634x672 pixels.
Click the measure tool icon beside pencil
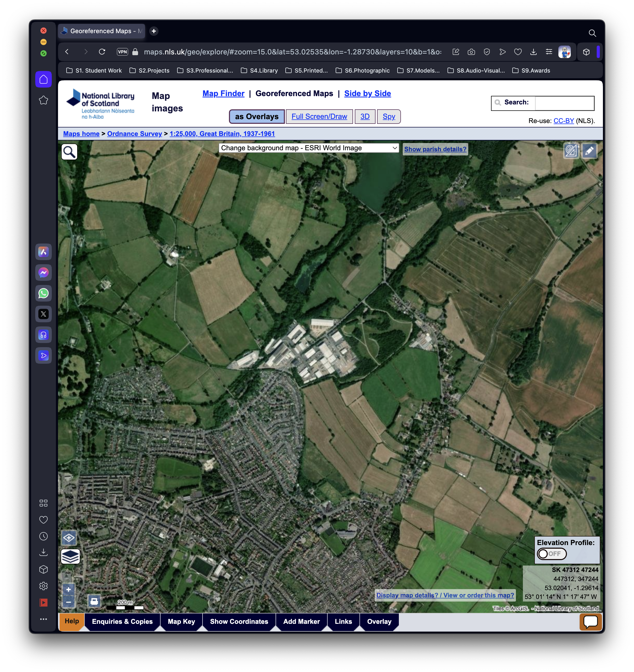(571, 151)
